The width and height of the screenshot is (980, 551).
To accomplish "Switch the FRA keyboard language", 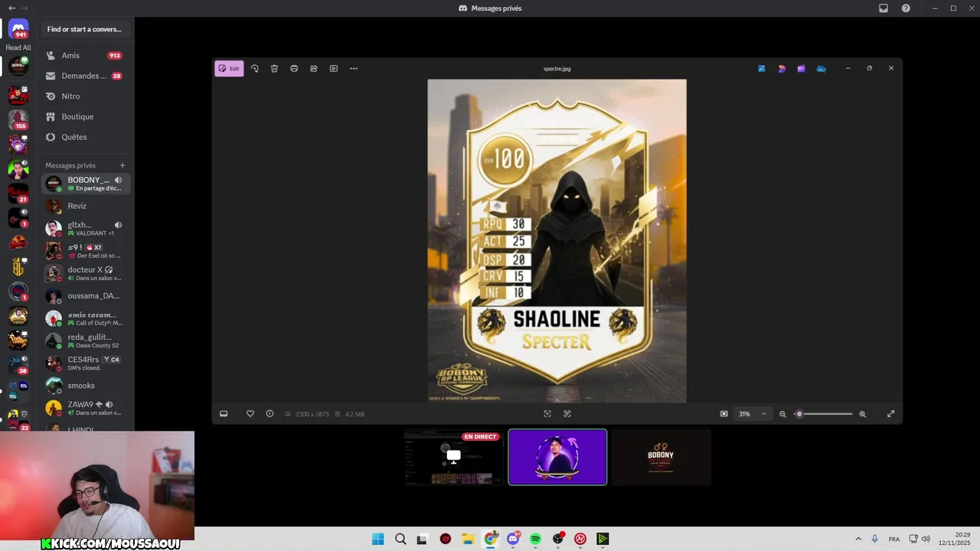I will click(x=894, y=540).
